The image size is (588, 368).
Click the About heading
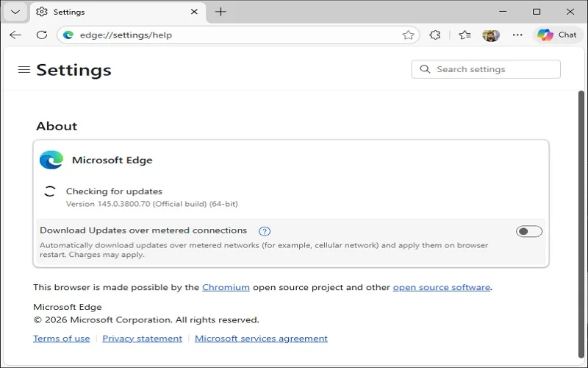[57, 126]
